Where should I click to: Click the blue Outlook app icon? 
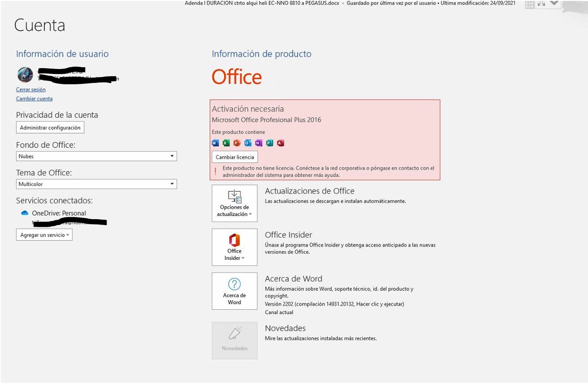248,143
